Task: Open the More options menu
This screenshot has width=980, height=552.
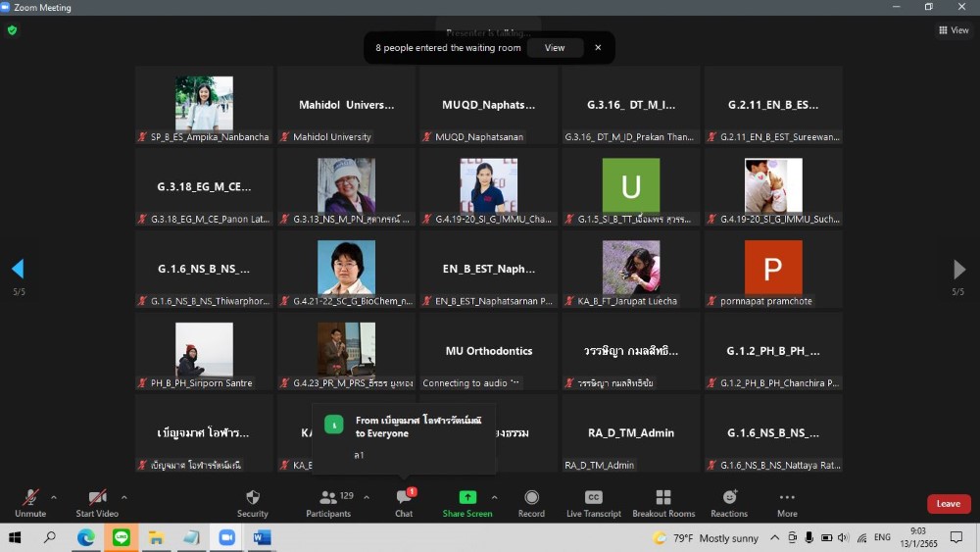Action: point(787,498)
